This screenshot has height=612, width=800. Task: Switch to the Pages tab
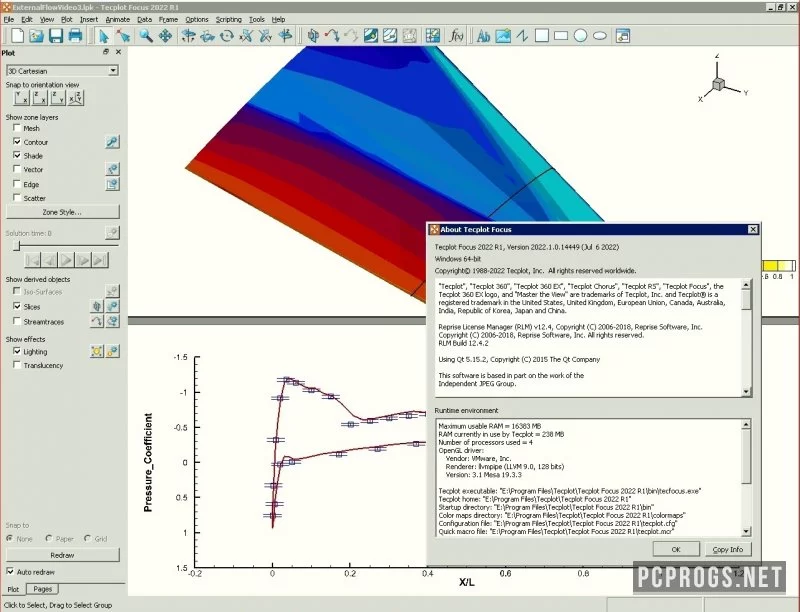pyautogui.click(x=42, y=589)
